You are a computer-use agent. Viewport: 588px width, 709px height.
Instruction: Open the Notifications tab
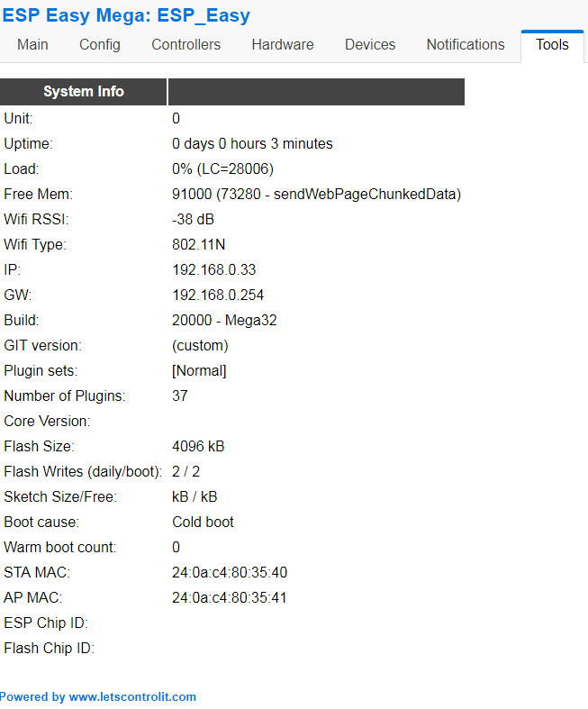pos(466,45)
